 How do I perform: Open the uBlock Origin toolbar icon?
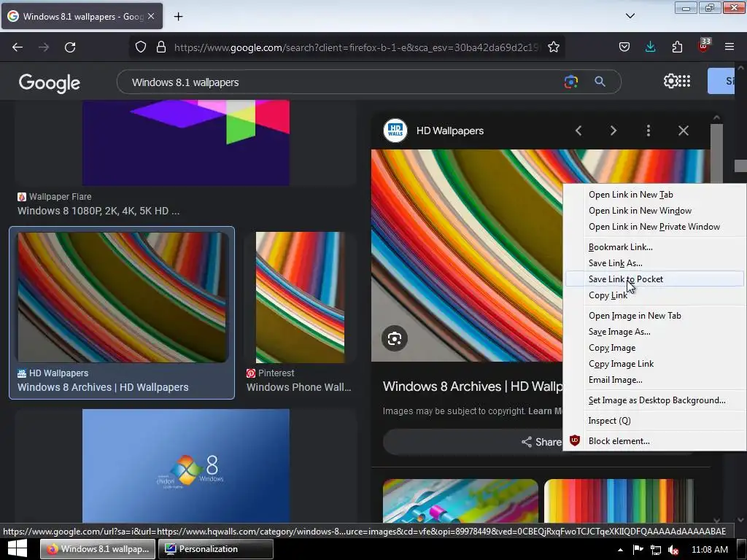(x=704, y=46)
